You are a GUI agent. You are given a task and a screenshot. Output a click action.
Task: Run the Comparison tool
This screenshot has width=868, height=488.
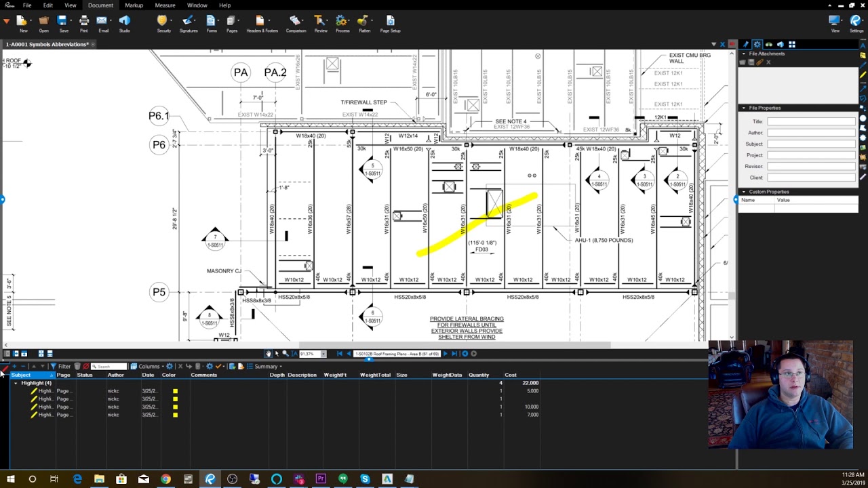296,23
